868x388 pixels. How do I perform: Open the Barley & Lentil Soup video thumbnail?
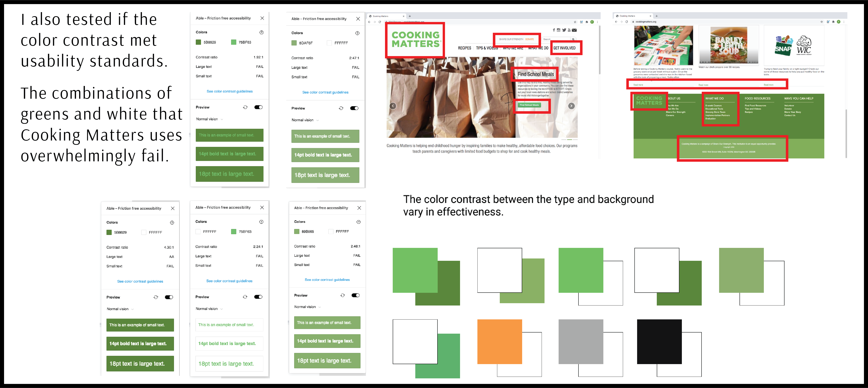click(x=729, y=45)
